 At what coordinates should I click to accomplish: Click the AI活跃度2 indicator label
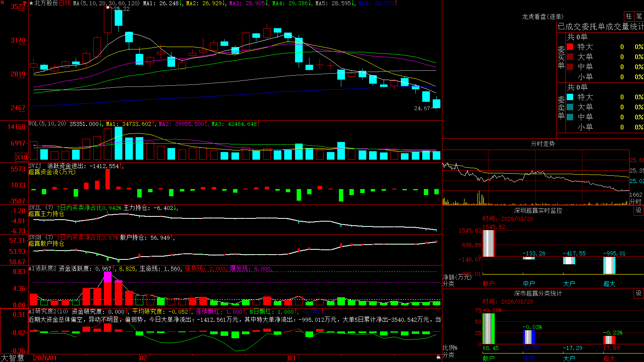[x=43, y=268]
